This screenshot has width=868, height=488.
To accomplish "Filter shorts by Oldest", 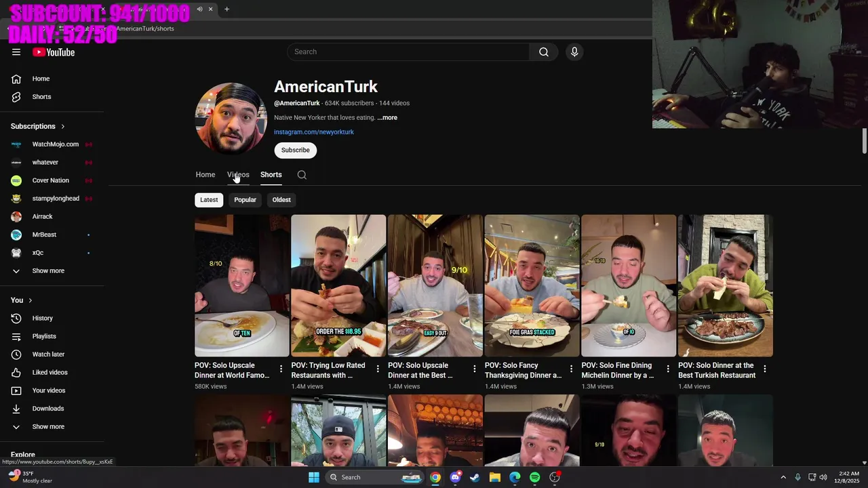I will coord(281,200).
